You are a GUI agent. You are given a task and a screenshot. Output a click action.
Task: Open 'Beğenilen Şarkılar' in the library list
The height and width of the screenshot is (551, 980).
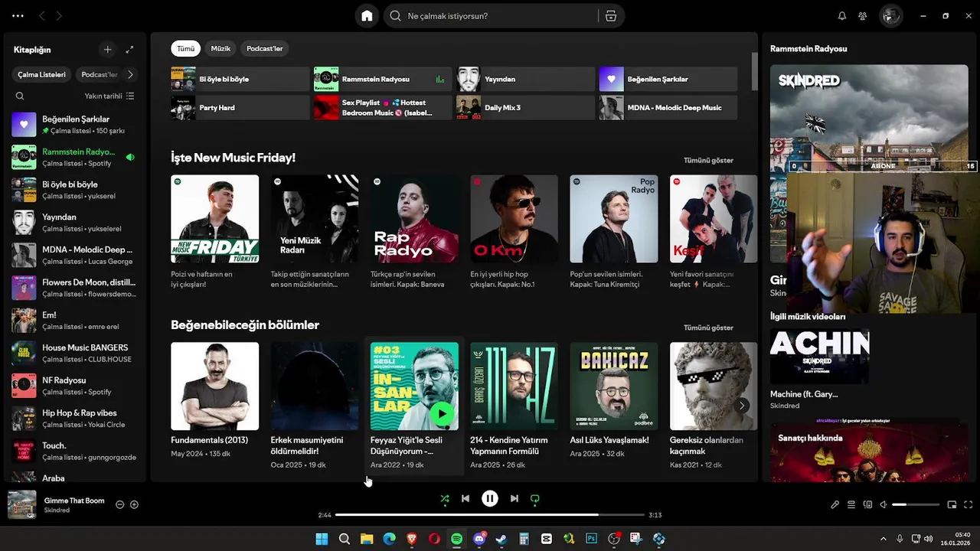[x=74, y=125]
